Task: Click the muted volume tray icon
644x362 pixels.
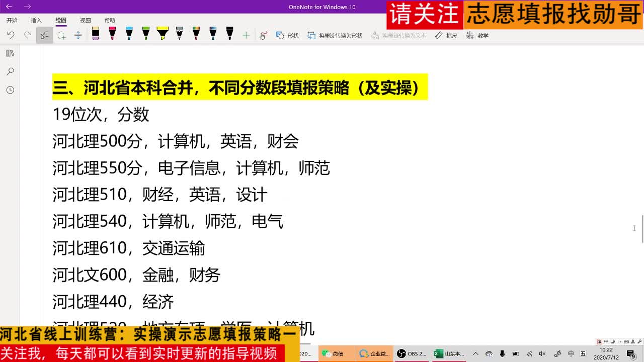Action: (x=542, y=353)
